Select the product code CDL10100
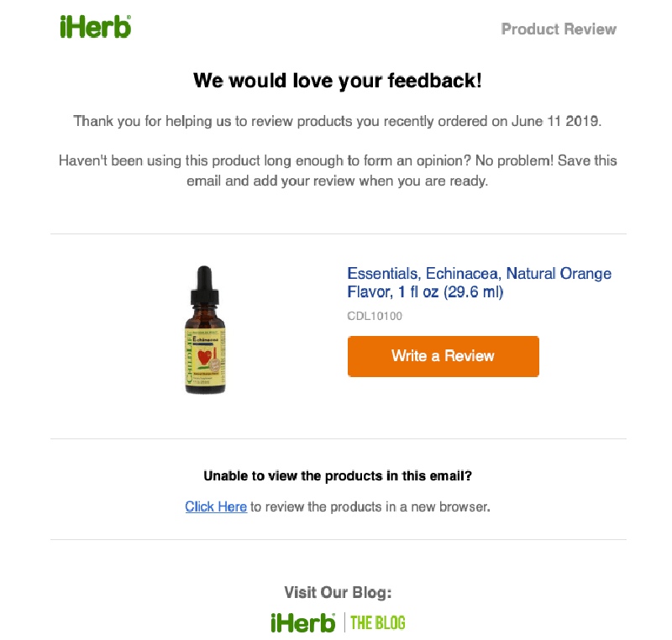 coord(375,317)
